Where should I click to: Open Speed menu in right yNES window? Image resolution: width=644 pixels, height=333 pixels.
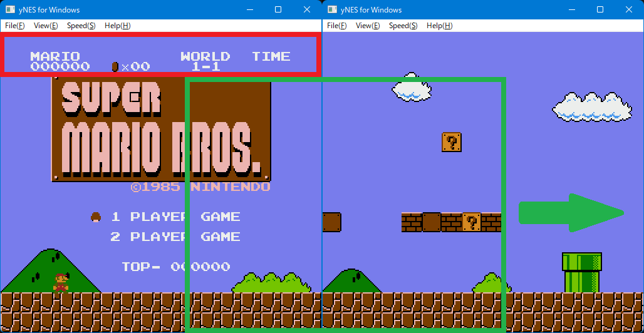coord(403,26)
